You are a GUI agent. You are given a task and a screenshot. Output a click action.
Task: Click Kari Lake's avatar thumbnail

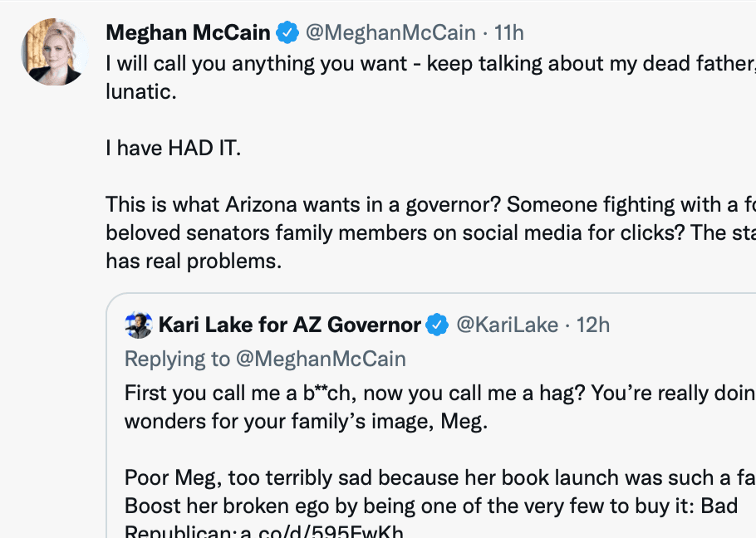click(x=139, y=325)
